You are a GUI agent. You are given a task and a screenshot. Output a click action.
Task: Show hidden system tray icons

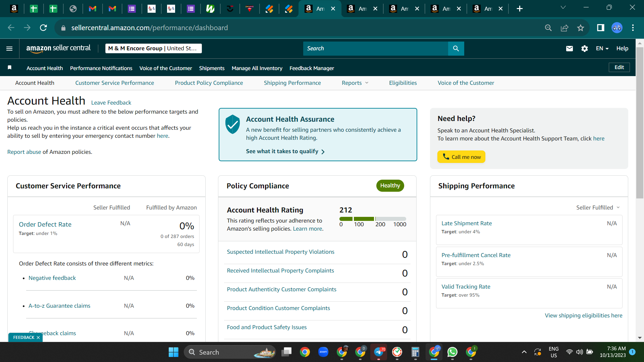[x=524, y=352]
